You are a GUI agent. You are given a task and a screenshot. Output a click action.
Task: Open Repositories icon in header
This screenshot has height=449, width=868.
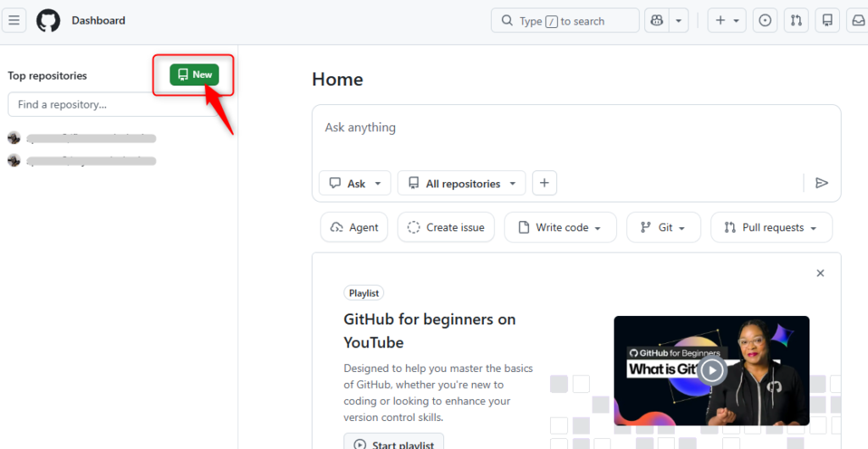827,20
